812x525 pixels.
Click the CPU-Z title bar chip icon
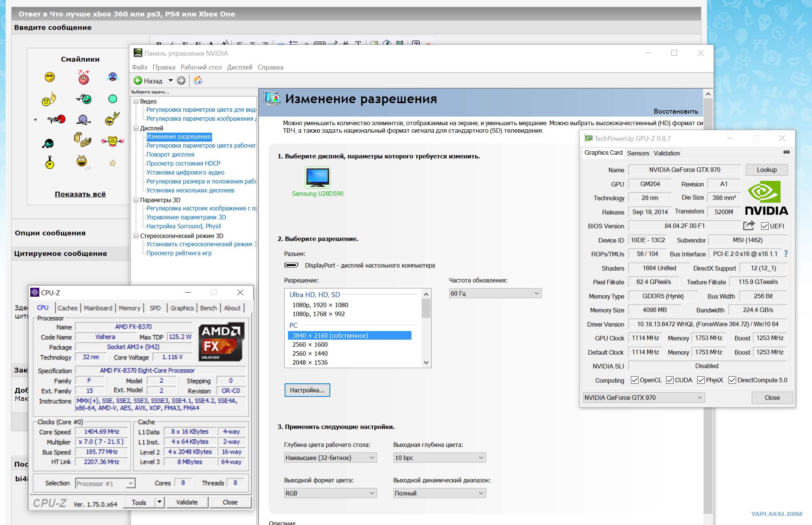coord(35,292)
